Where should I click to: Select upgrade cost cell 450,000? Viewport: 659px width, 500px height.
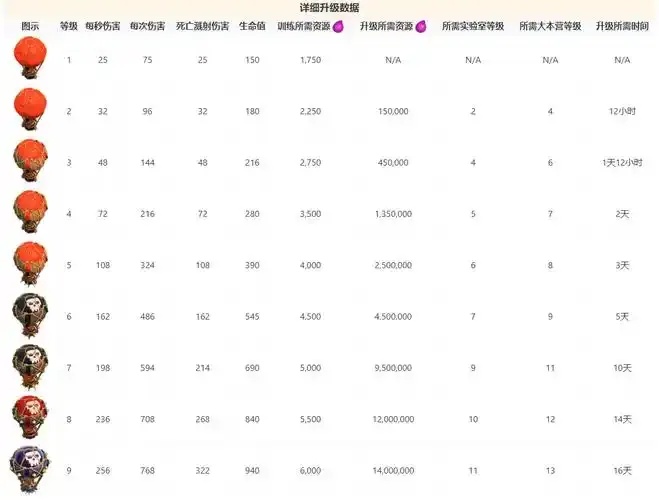393,163
